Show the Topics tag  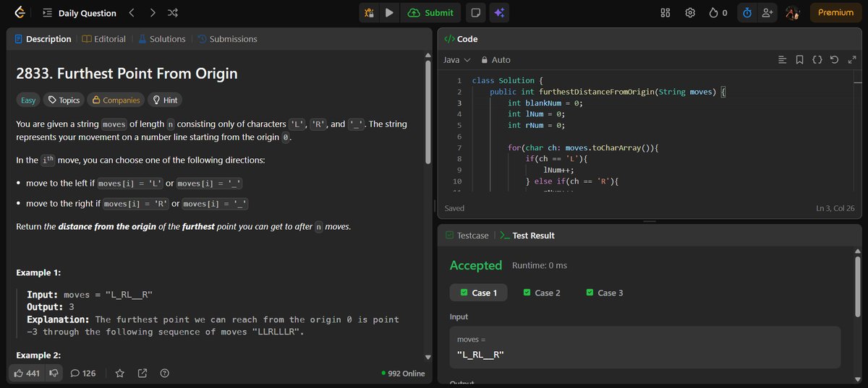63,100
